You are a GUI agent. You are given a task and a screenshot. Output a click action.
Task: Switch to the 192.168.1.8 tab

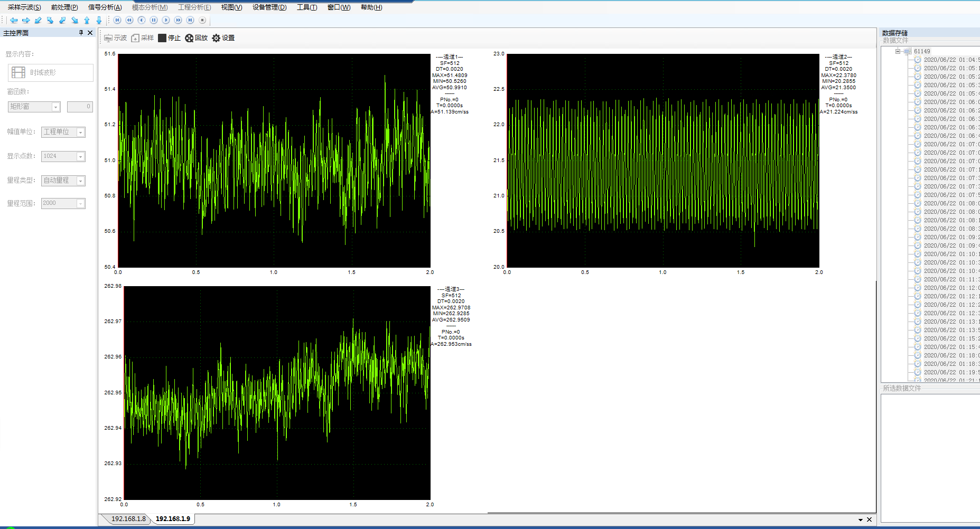(128, 519)
